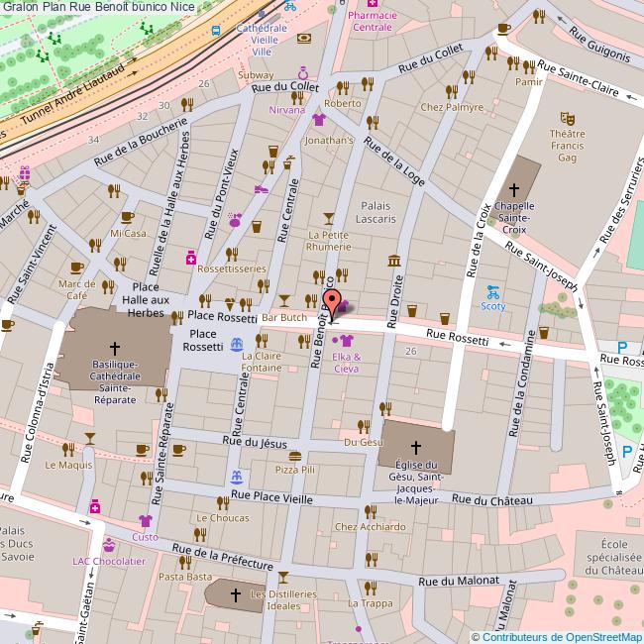Select the Pizza Pili burger icon
The image size is (644, 644).
(294, 455)
